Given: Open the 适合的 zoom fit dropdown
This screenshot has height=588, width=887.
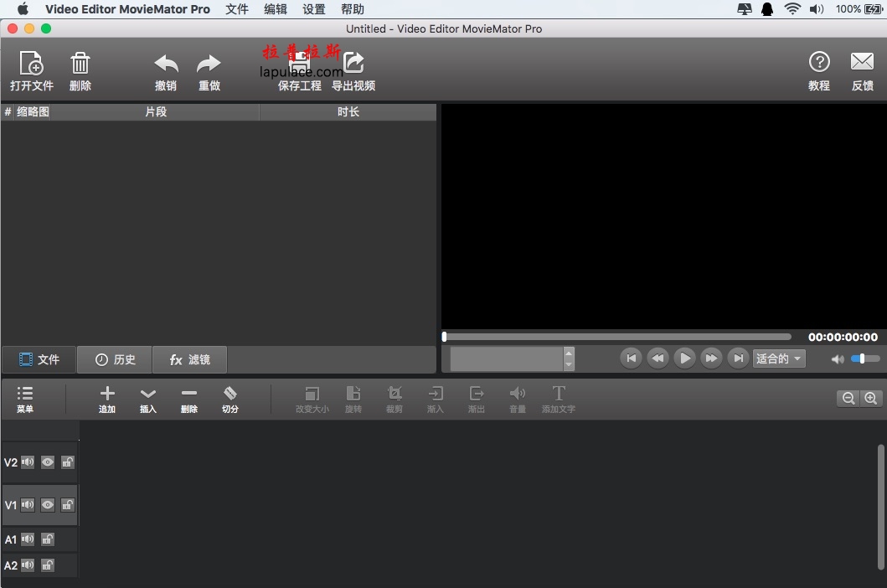Looking at the screenshot, I should [779, 358].
